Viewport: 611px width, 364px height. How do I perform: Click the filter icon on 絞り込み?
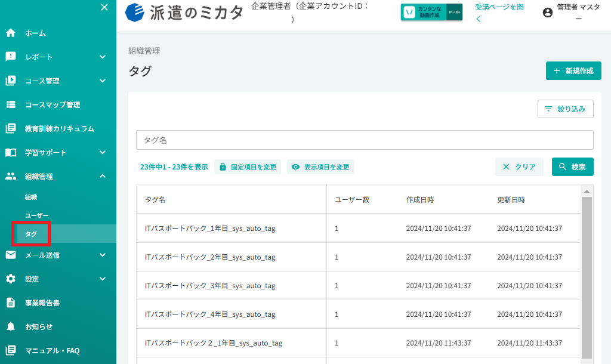pyautogui.click(x=548, y=109)
